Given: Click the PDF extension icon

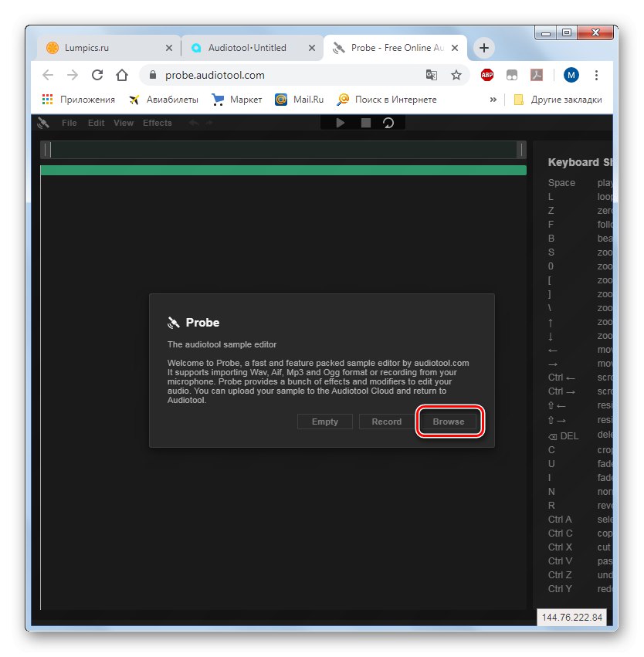Looking at the screenshot, I should 537,75.
